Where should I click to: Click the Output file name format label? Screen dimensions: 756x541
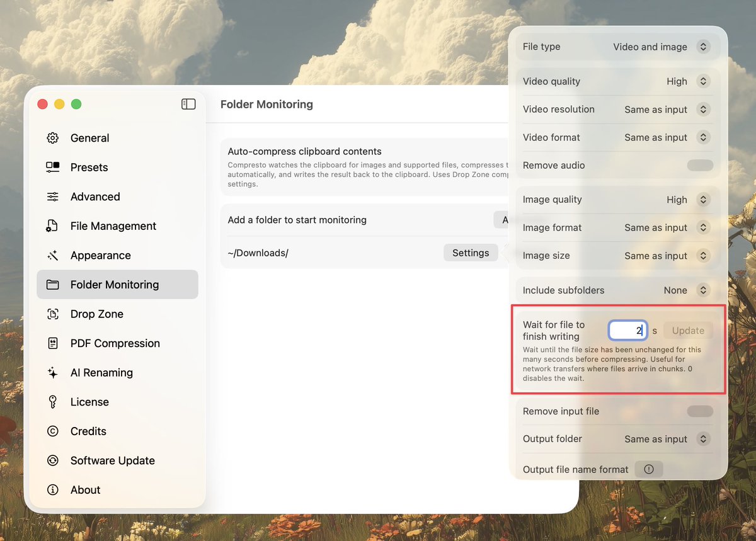(576, 469)
